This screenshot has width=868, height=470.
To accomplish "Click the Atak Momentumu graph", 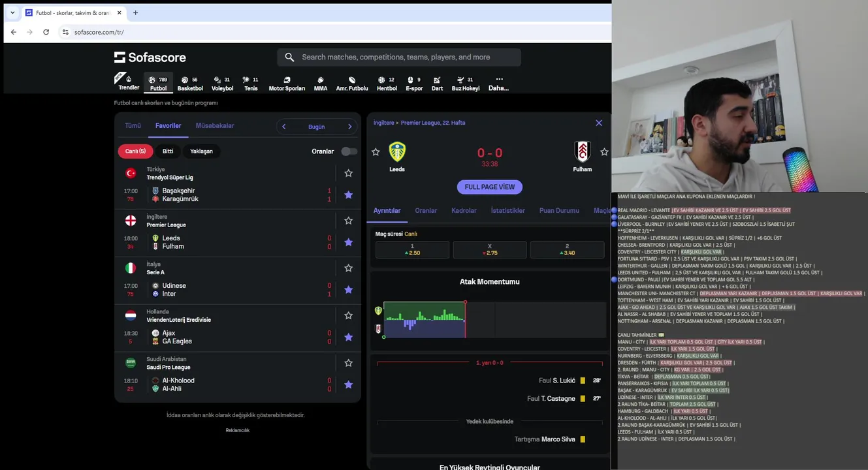I will [490, 320].
